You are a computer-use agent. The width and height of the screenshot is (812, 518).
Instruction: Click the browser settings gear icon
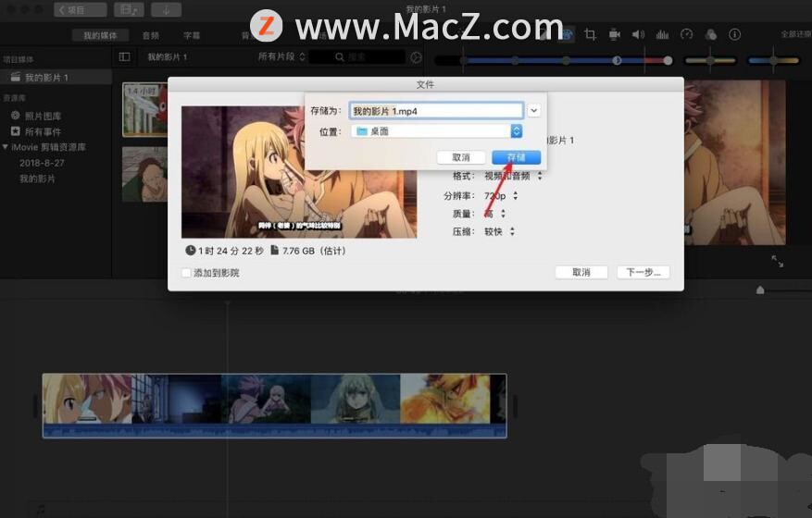(x=416, y=57)
